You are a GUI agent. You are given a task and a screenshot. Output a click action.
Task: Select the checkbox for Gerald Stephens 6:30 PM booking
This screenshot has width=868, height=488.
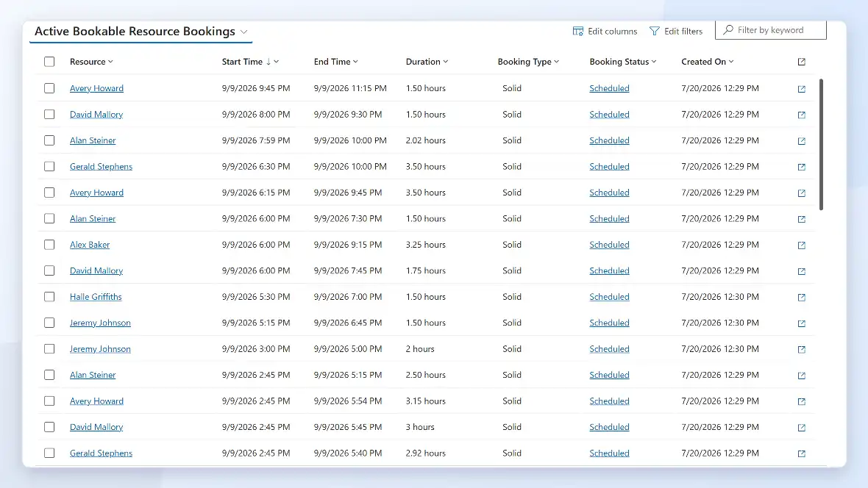click(49, 166)
